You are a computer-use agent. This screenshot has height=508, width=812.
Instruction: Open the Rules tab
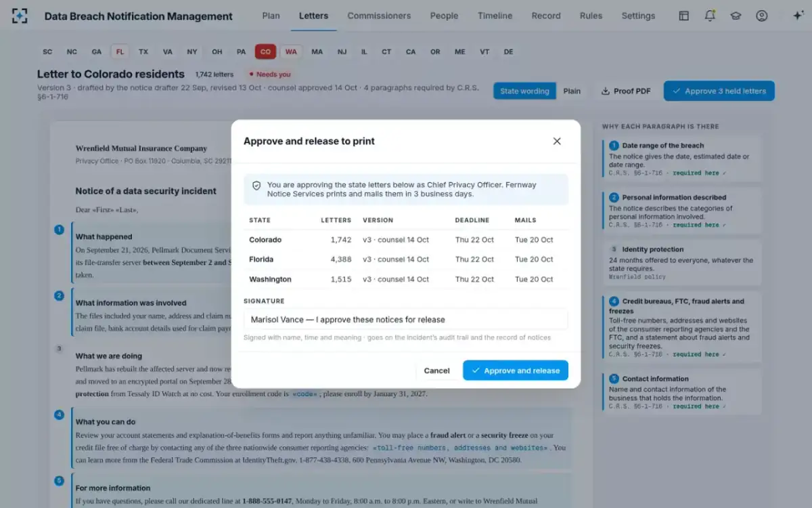(591, 16)
